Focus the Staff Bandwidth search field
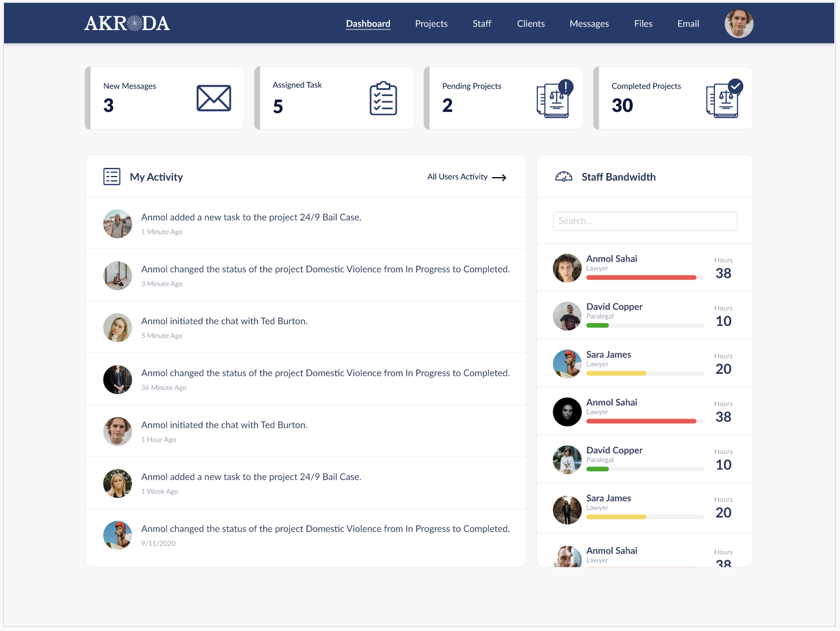Screen dimensions: 840x631 pyautogui.click(x=644, y=221)
